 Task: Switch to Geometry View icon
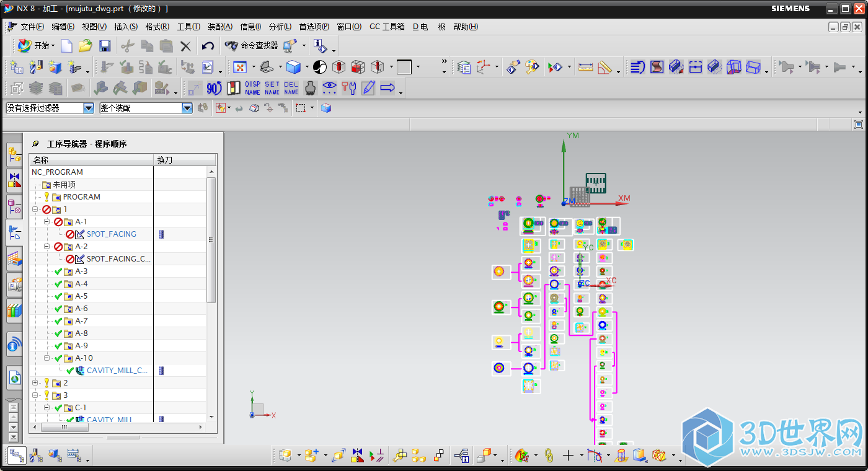(x=55, y=456)
